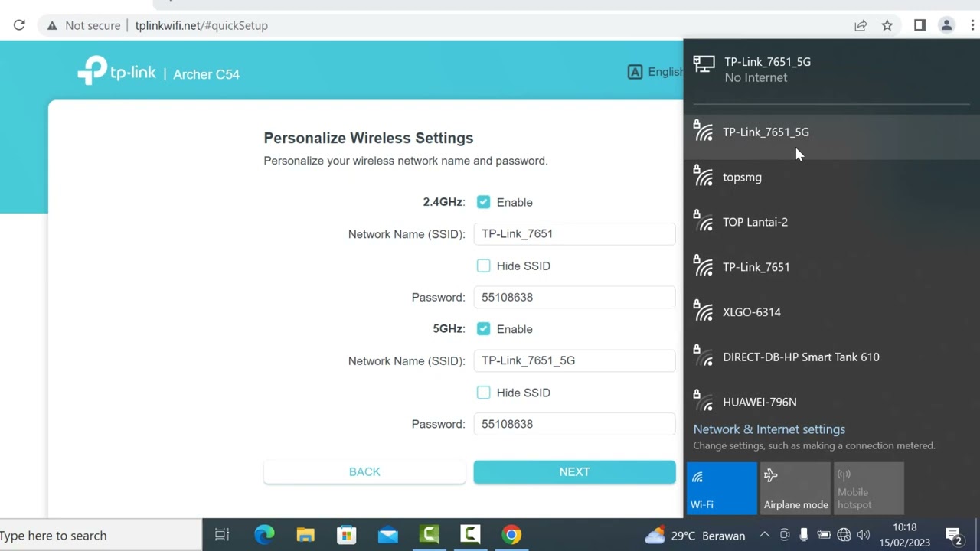Open the English language selector

[655, 72]
